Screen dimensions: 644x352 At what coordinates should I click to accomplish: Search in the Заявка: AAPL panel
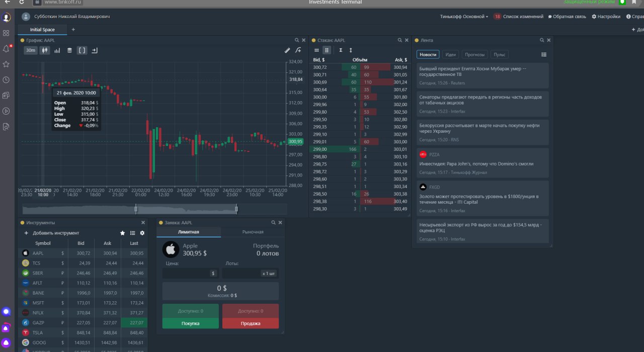coord(274,222)
